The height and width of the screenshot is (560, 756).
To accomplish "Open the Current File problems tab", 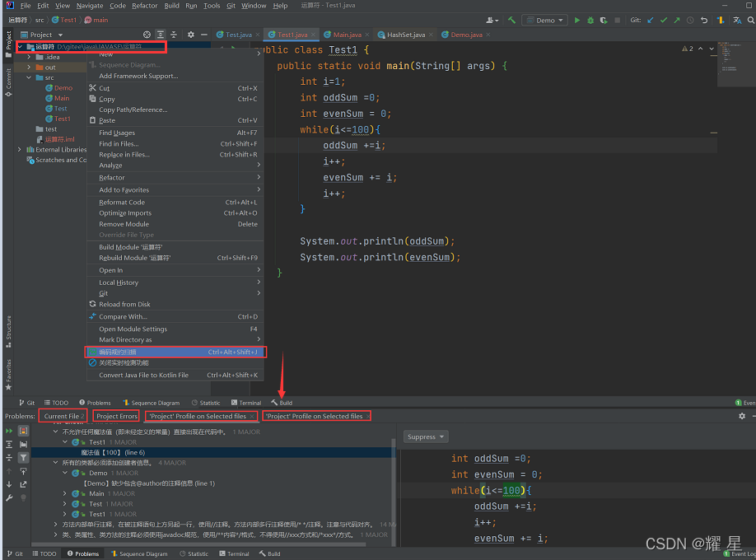I will (63, 416).
